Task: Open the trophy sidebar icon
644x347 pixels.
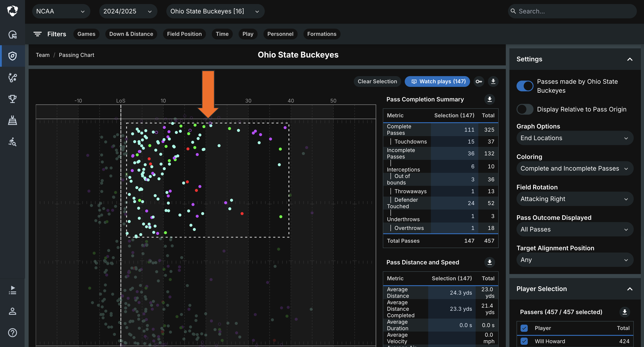Action: (12, 99)
